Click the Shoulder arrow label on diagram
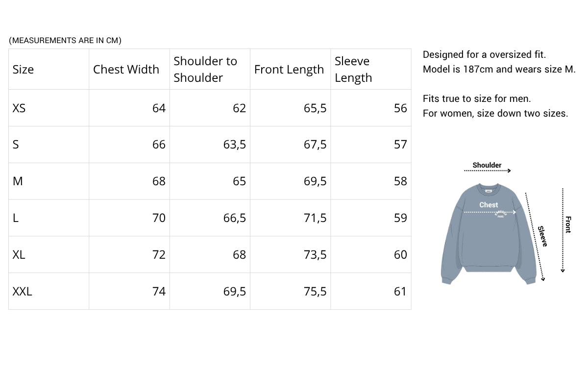 click(x=487, y=165)
